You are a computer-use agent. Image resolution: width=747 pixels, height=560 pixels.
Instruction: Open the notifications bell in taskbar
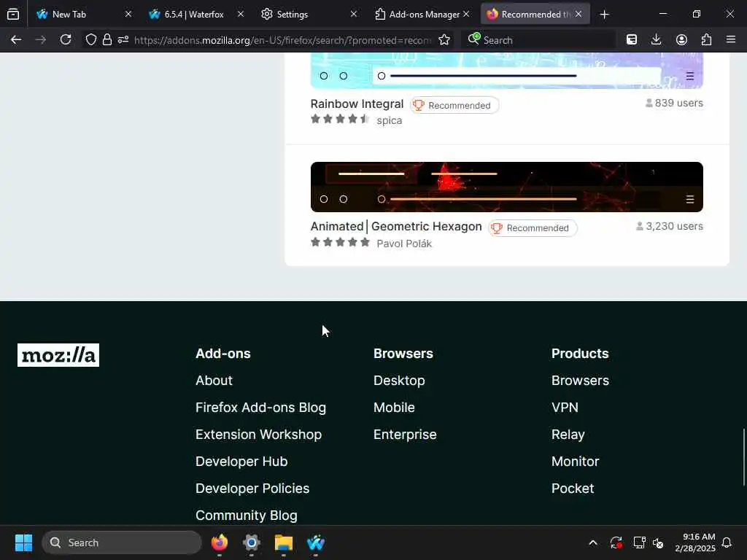pos(727,542)
